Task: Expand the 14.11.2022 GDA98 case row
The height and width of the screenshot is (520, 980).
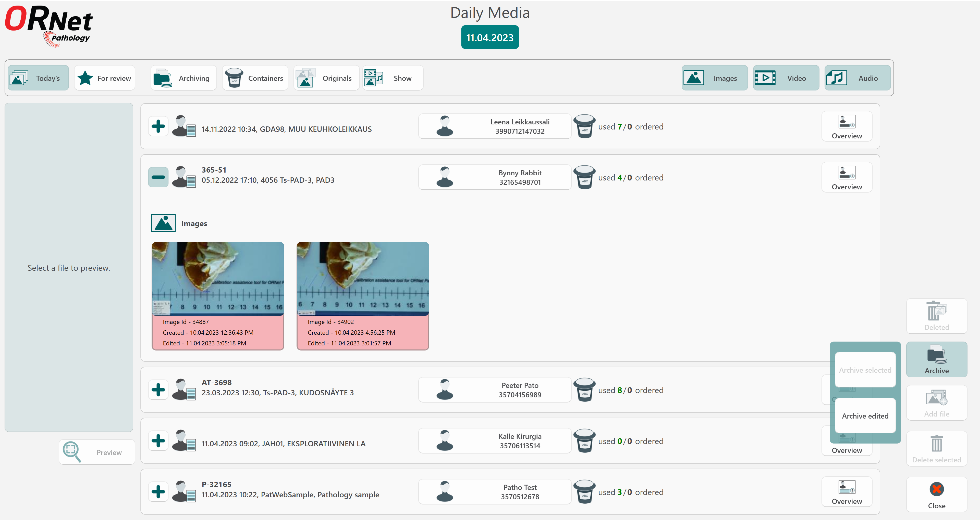Action: click(x=158, y=126)
